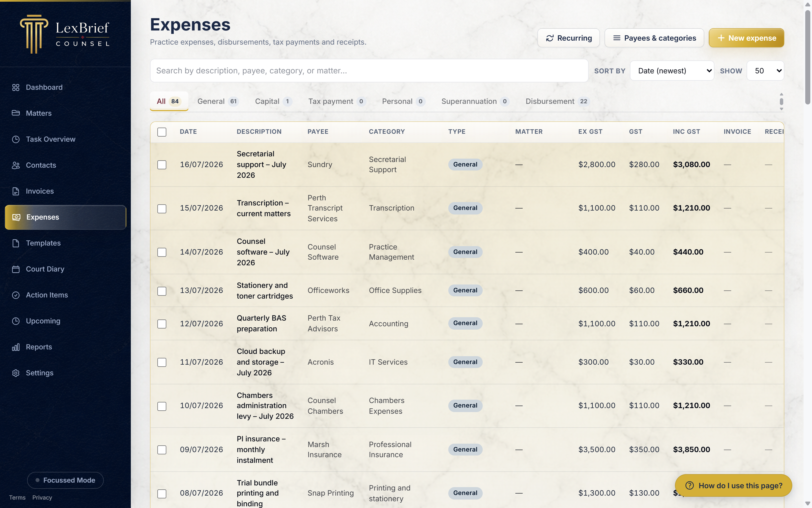
Task: Switch to the Superannuation tab
Action: coord(475,101)
